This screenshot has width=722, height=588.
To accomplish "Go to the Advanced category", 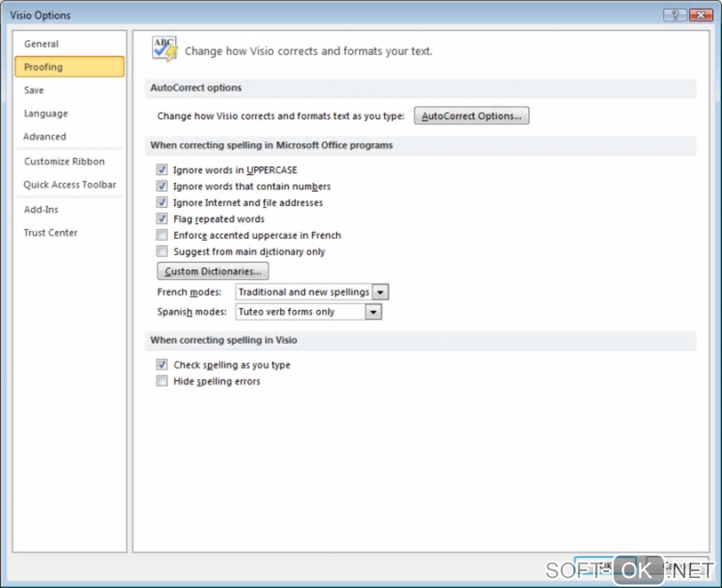I will (69, 137).
